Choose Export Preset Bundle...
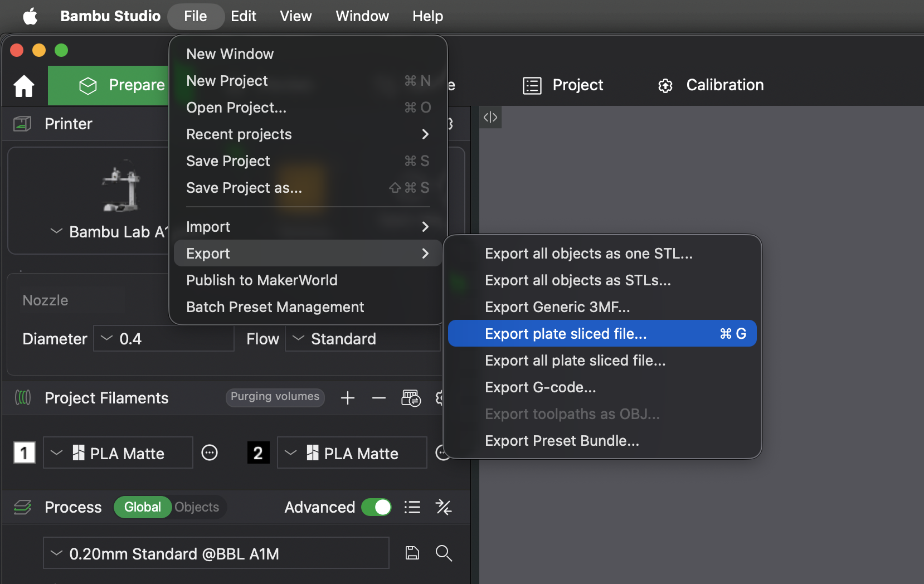This screenshot has width=924, height=584. click(602, 441)
